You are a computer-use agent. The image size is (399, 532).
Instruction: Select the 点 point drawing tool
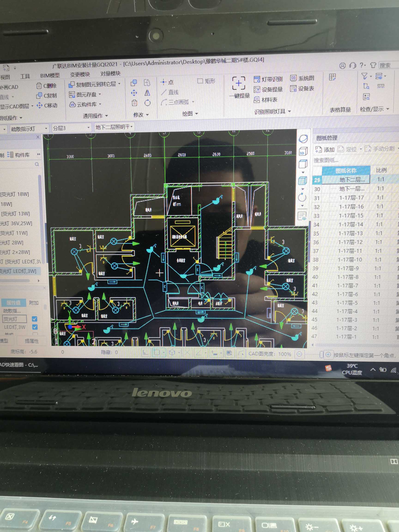[x=167, y=82]
